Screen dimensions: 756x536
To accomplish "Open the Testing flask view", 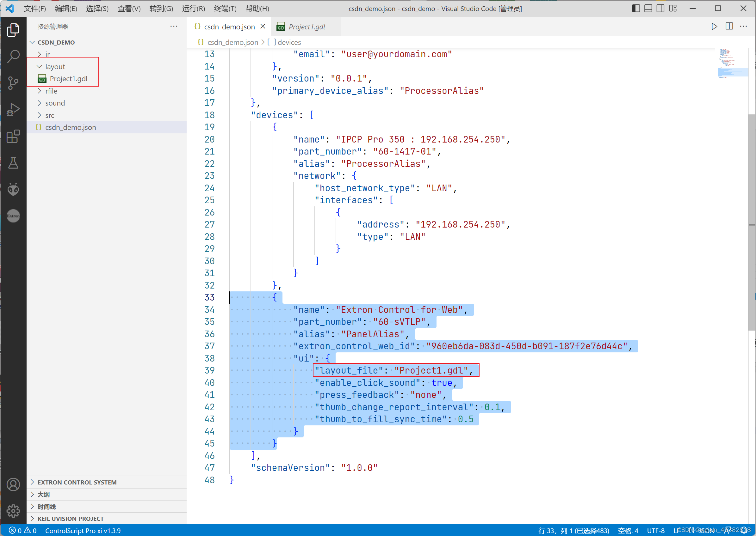I will (13, 163).
